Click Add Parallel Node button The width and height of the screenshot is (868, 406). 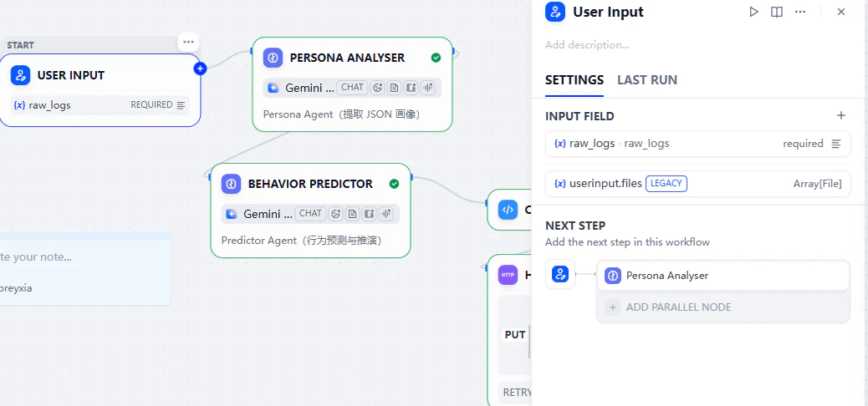click(723, 307)
